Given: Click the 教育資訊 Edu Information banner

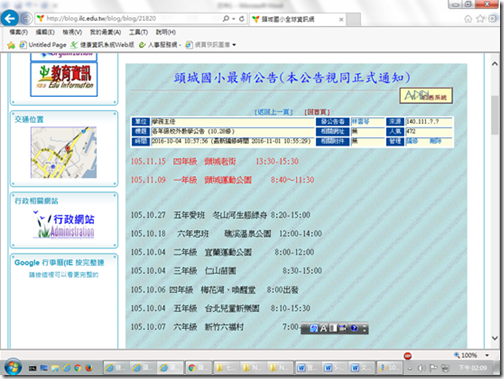Looking at the screenshot, I should 64,79.
